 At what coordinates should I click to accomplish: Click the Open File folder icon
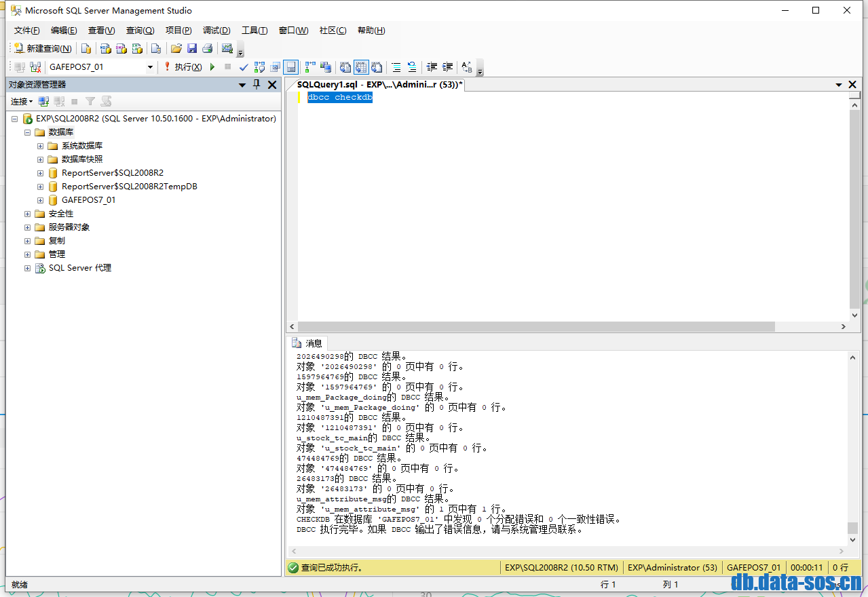(176, 48)
